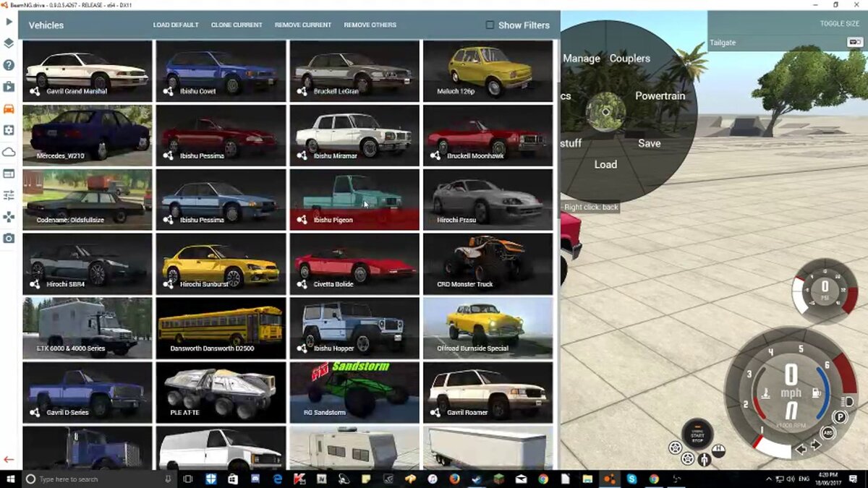Screen dimensions: 868x488
Task: Click the Clone Current button
Action: click(237, 25)
